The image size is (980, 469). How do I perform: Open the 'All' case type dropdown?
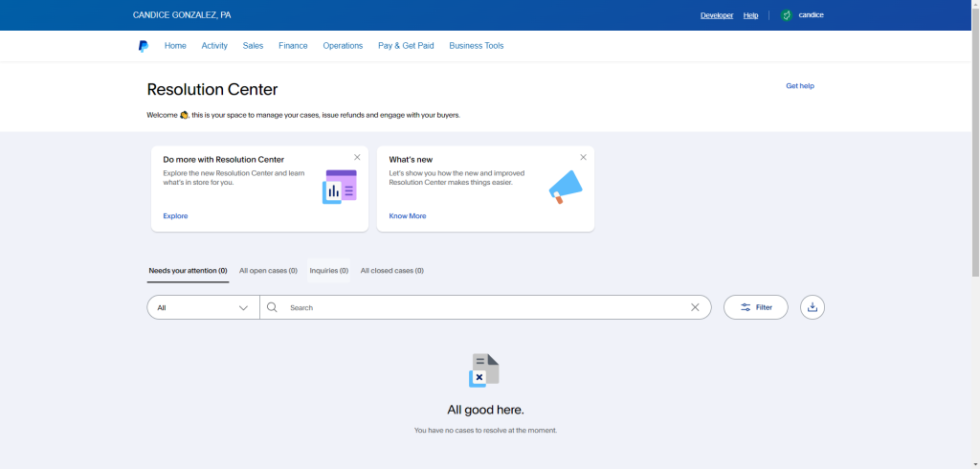coord(203,307)
